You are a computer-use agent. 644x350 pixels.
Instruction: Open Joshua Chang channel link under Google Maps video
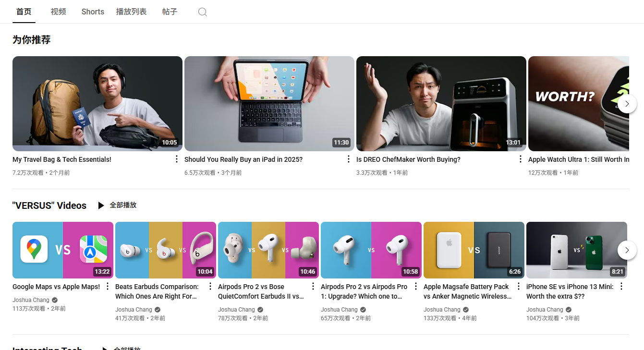pyautogui.click(x=31, y=300)
